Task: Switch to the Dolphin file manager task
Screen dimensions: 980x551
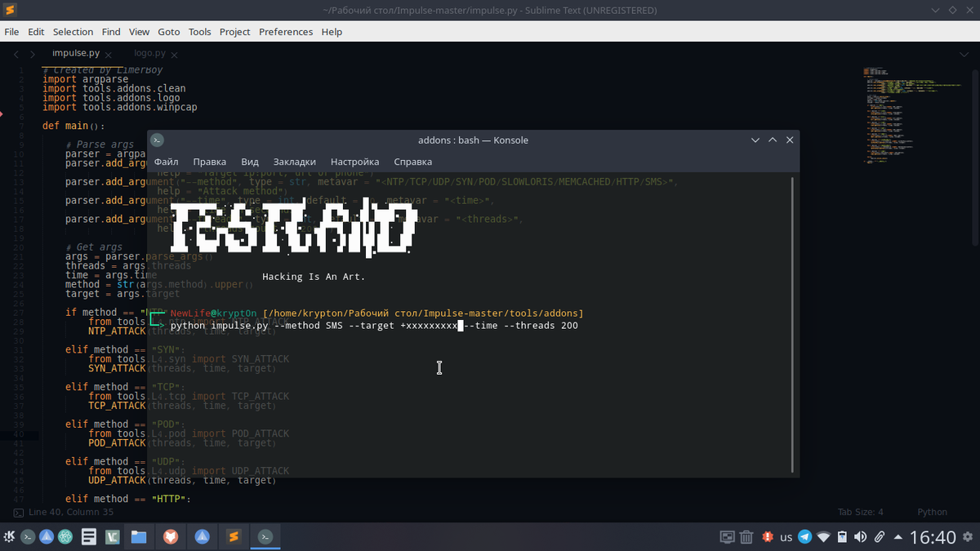Action: (138, 537)
